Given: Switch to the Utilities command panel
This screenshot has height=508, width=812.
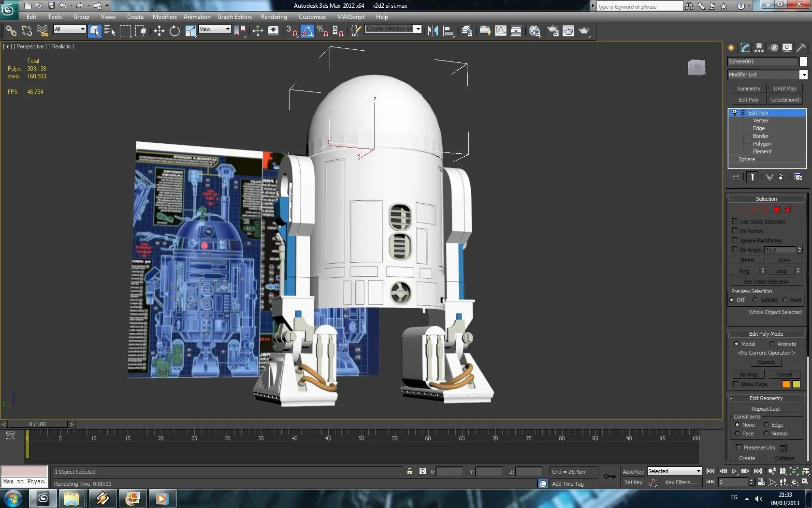Looking at the screenshot, I should [801, 47].
